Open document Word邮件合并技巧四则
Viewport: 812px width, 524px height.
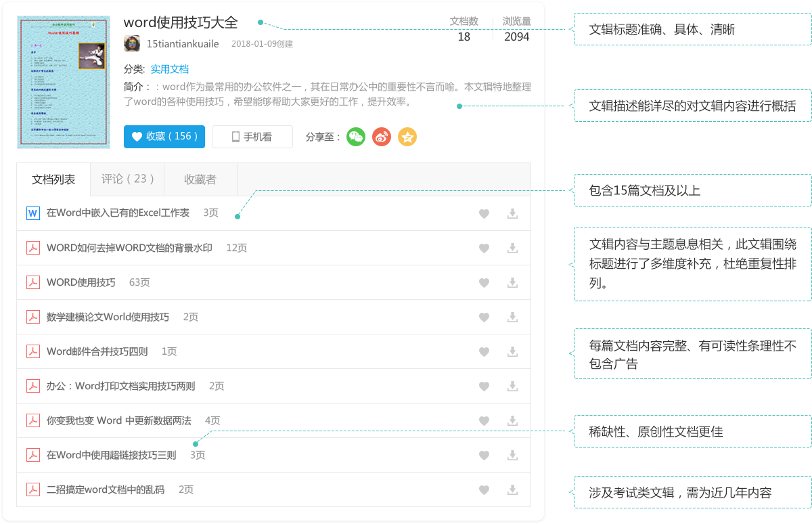click(97, 351)
